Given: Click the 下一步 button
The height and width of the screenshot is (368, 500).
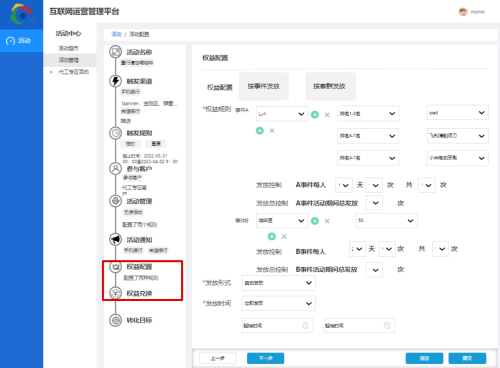Looking at the screenshot, I should click(x=265, y=358).
